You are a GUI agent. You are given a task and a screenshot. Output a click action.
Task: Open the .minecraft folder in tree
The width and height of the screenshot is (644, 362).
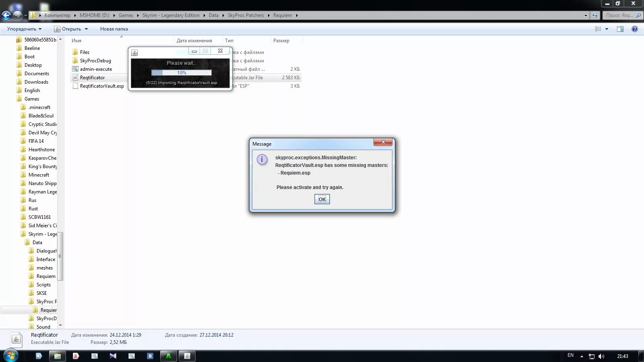click(39, 107)
